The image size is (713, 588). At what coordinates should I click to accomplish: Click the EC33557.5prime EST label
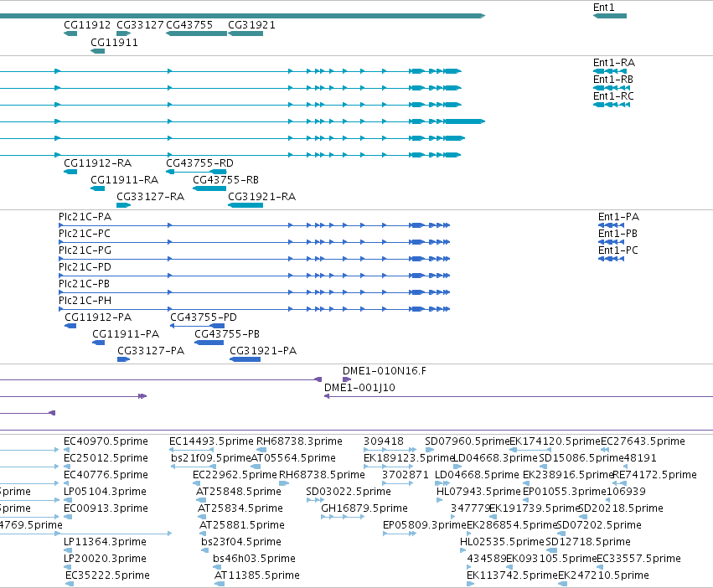639,560
